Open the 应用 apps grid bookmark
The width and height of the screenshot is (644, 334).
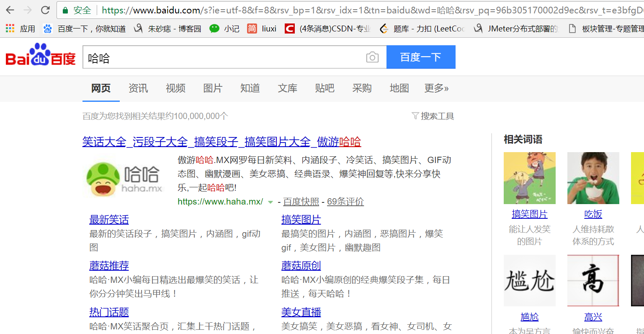[x=20, y=28]
